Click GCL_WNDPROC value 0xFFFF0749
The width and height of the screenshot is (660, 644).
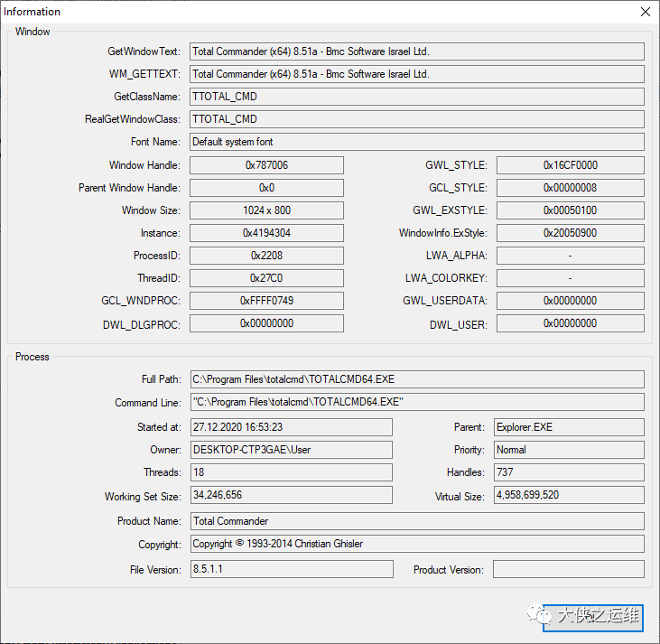click(266, 301)
